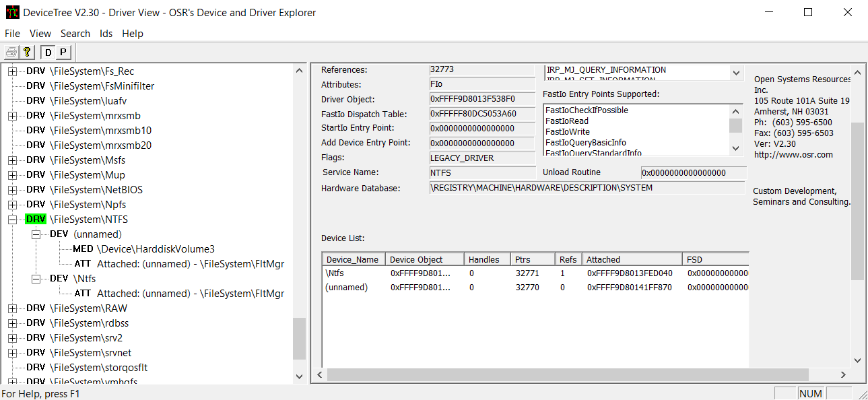Screen dimensions: 868x400
Task: Open the File menu
Action: (x=12, y=33)
